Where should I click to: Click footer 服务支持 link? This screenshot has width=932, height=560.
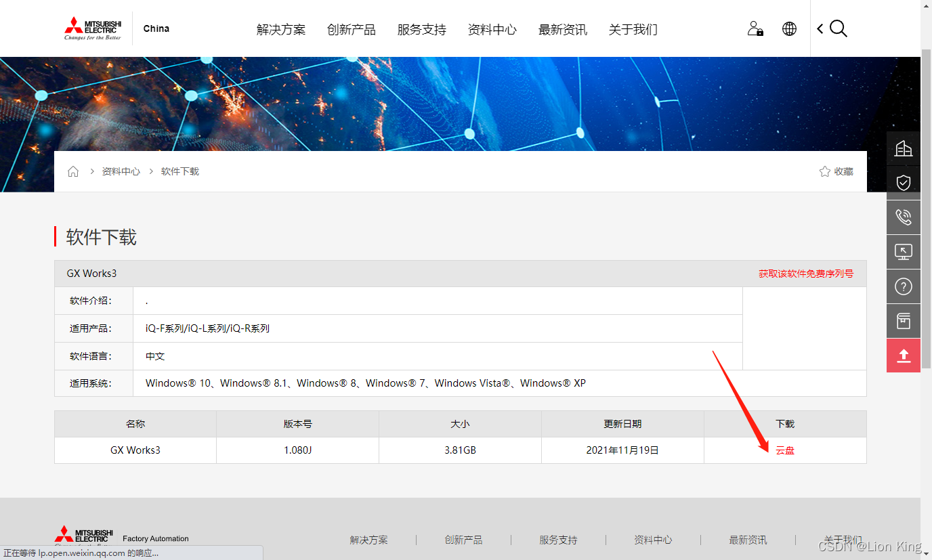pos(559,540)
